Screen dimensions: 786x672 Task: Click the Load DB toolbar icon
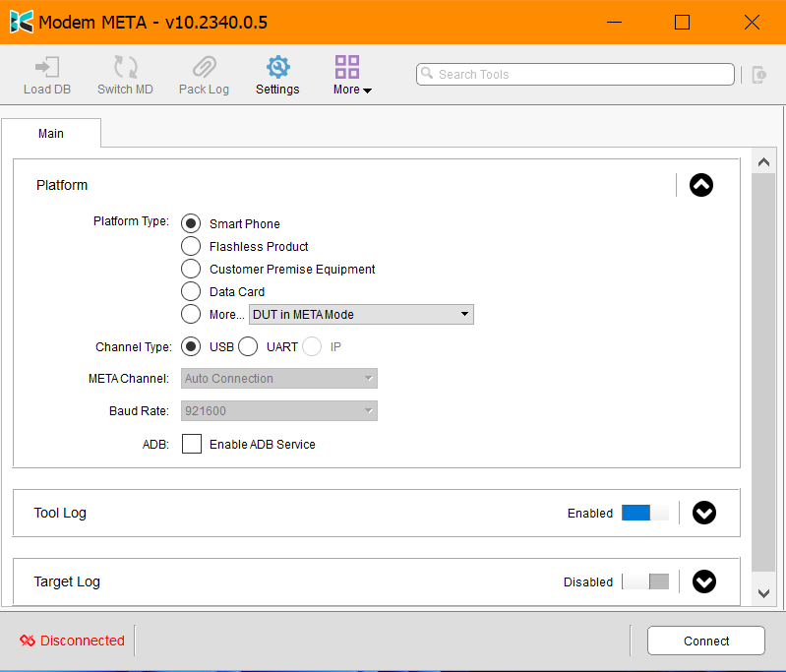(46, 68)
